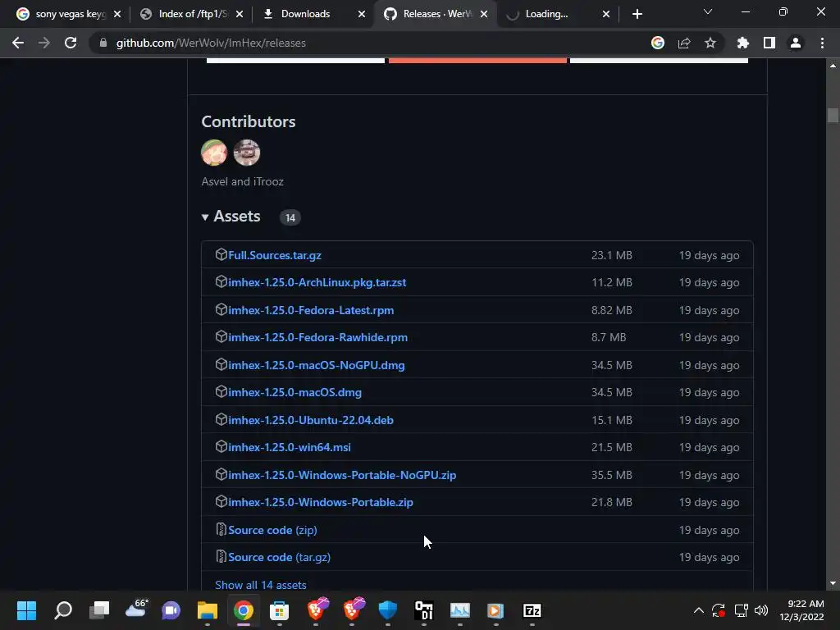840x630 pixels.
Task: Open the weather widget showing 66°
Action: tap(136, 609)
